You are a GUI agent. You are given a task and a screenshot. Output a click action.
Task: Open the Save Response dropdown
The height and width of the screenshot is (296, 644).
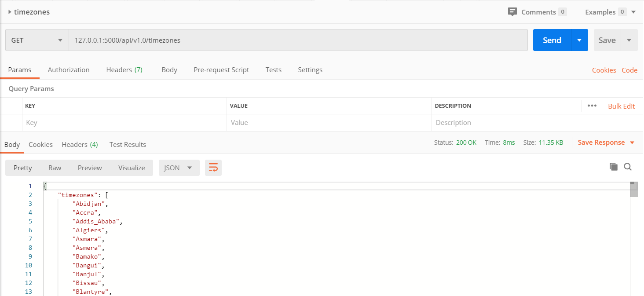(606, 143)
